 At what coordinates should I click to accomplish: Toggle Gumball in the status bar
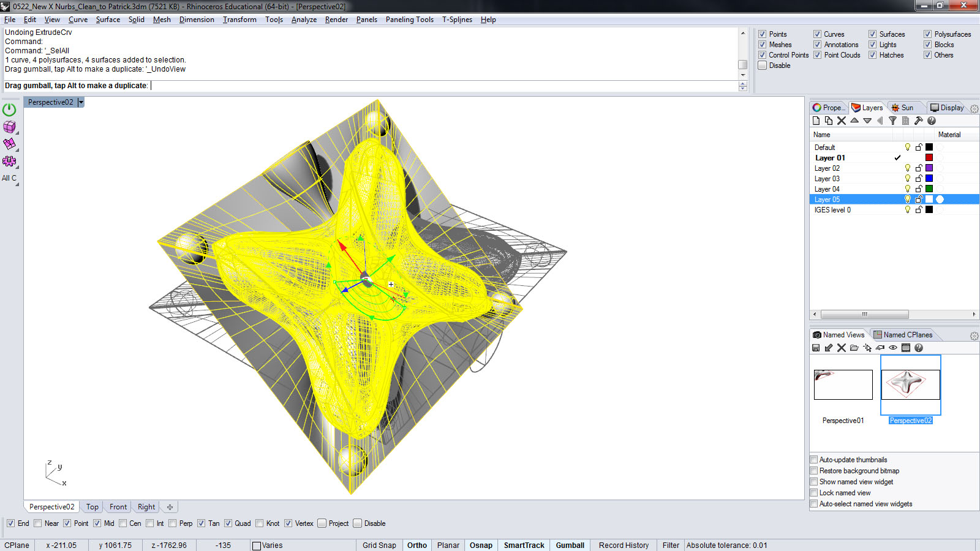point(570,545)
